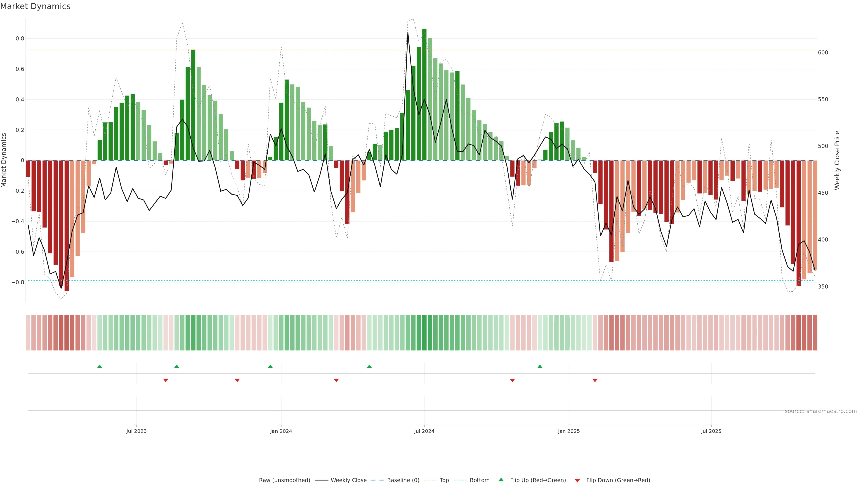Click the Weekly Close Price axis title

click(x=837, y=160)
